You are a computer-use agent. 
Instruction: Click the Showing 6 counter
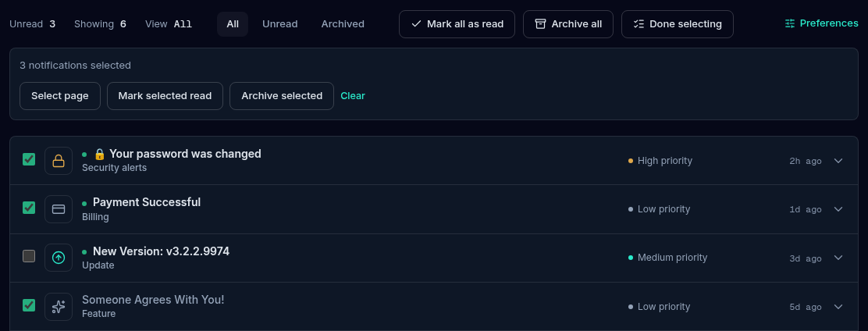point(100,23)
